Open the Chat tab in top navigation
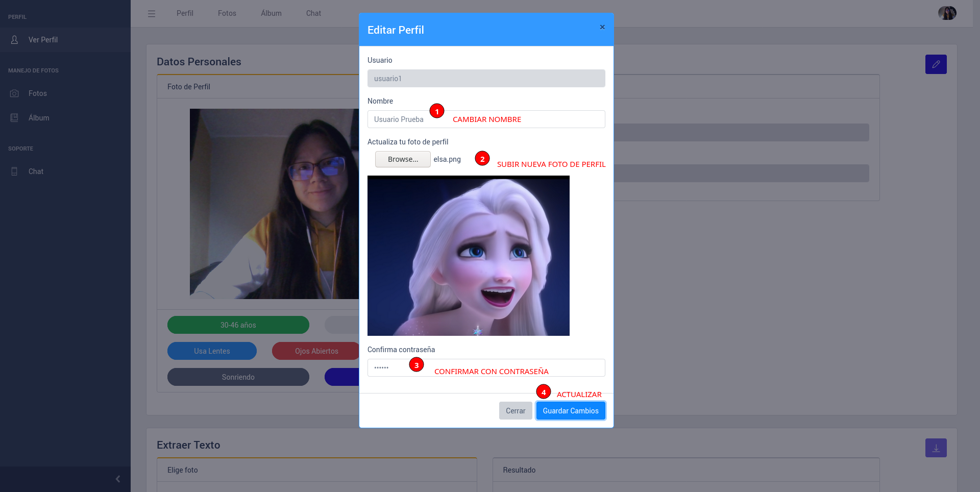 coord(313,13)
